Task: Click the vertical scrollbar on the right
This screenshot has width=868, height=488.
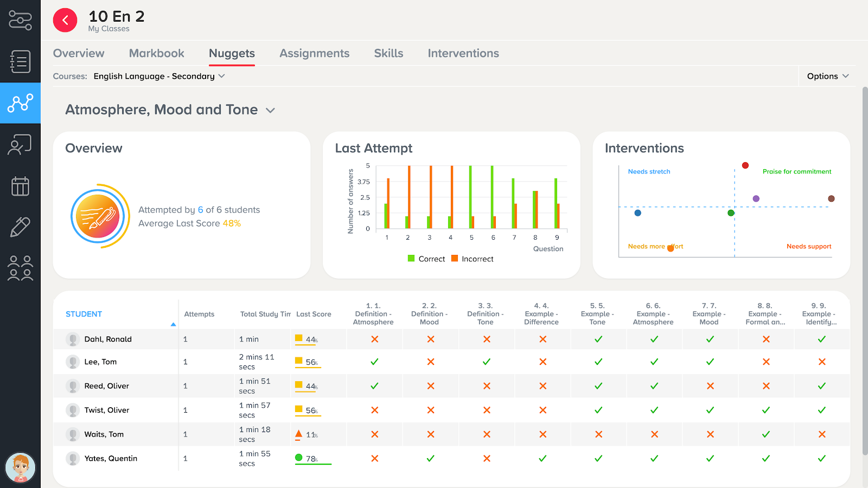Action: 865,271
